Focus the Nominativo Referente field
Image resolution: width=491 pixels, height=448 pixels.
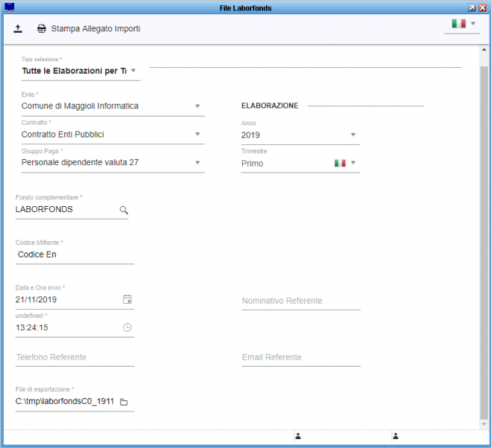(x=300, y=301)
